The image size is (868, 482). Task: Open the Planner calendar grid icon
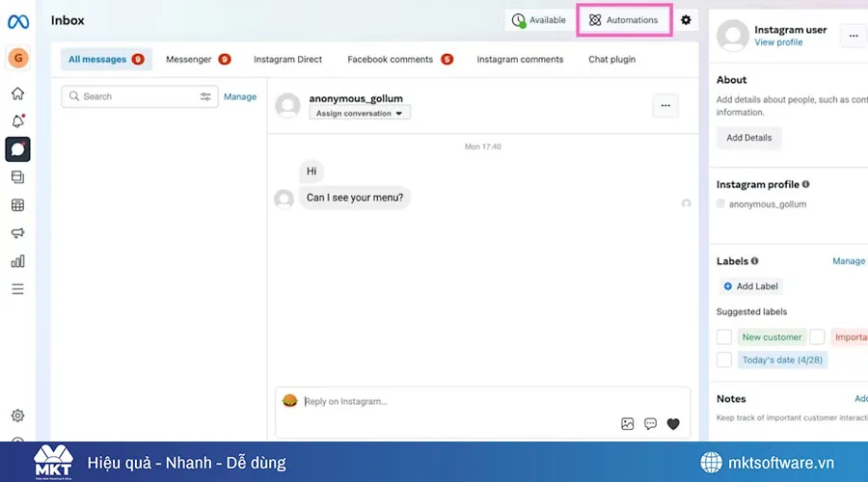17,205
